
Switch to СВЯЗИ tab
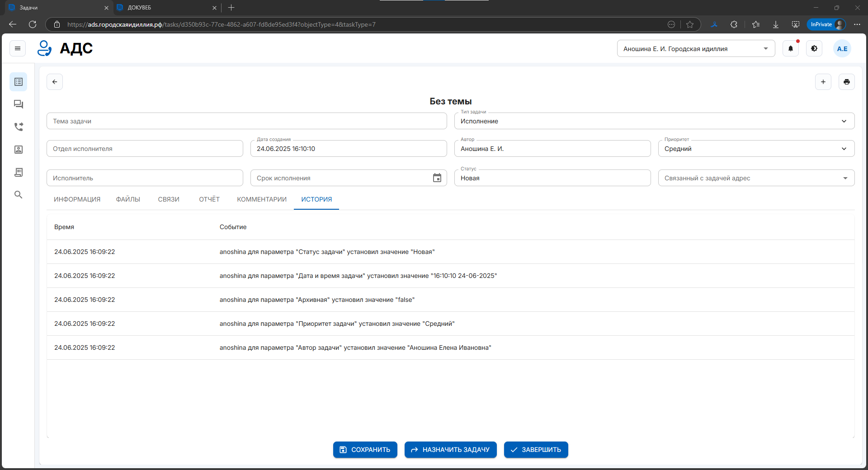pyautogui.click(x=169, y=199)
